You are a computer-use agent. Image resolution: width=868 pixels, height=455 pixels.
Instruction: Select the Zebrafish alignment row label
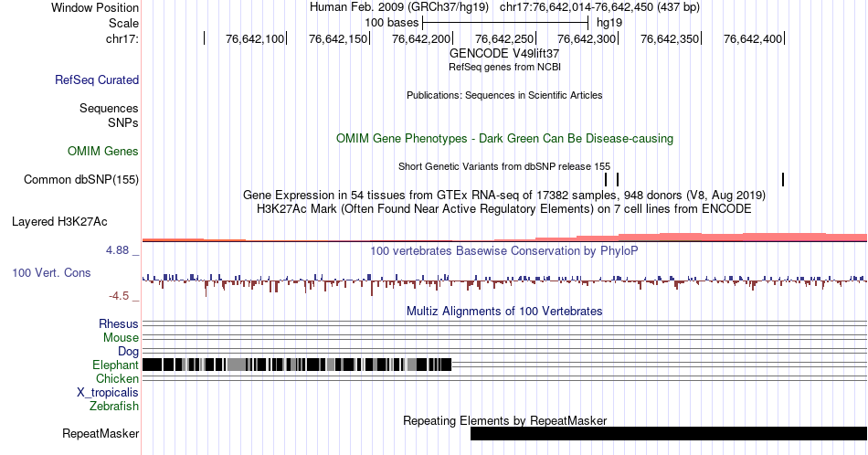click(x=114, y=406)
